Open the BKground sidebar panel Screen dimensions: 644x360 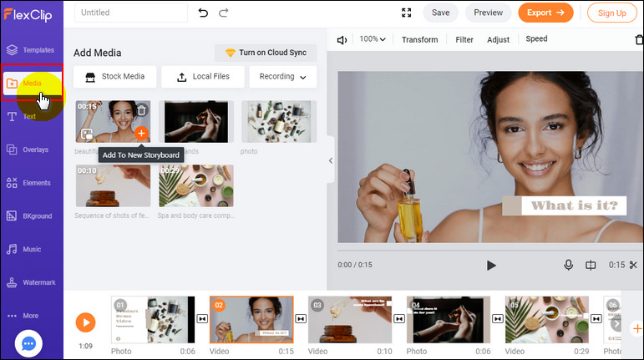[31, 216]
